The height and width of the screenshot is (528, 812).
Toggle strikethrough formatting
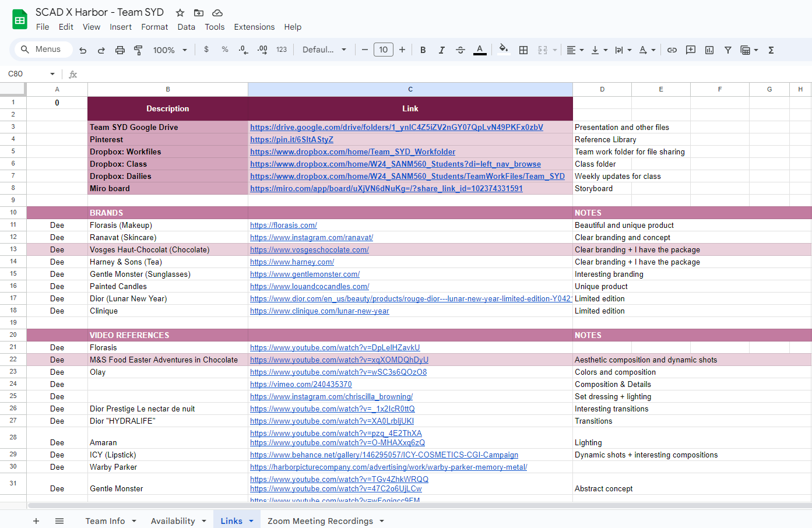[461, 50]
